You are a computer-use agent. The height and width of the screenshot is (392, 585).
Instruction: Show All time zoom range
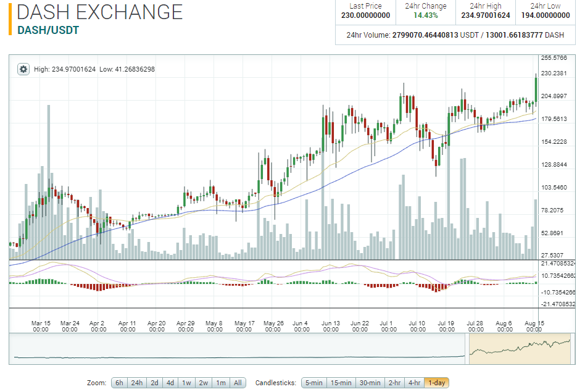[238, 383]
